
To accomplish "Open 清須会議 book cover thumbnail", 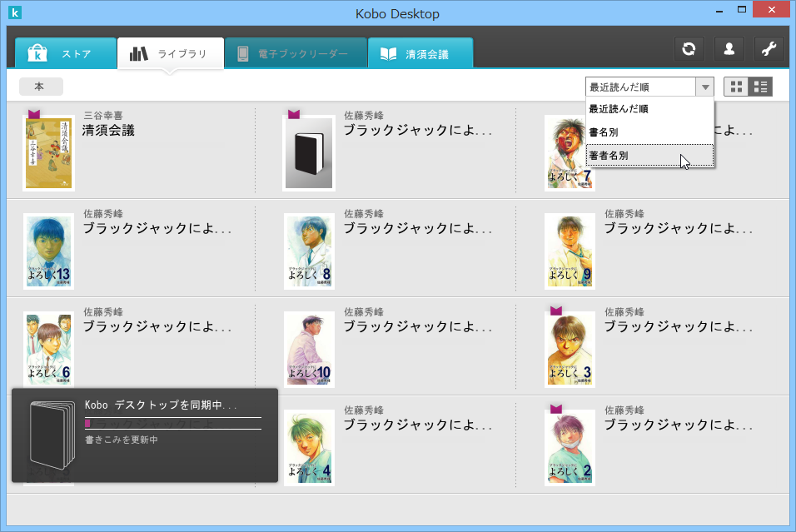I will (x=49, y=153).
